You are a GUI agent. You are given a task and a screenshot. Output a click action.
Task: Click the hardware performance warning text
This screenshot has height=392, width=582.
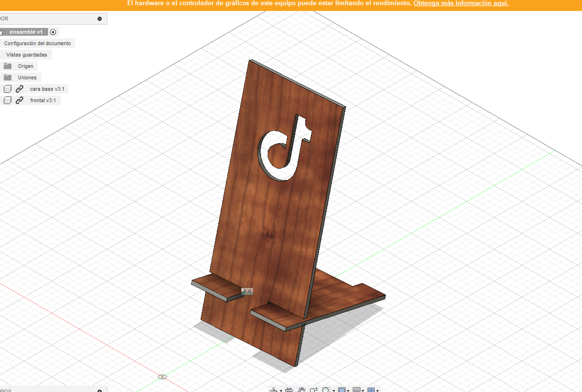click(269, 3)
